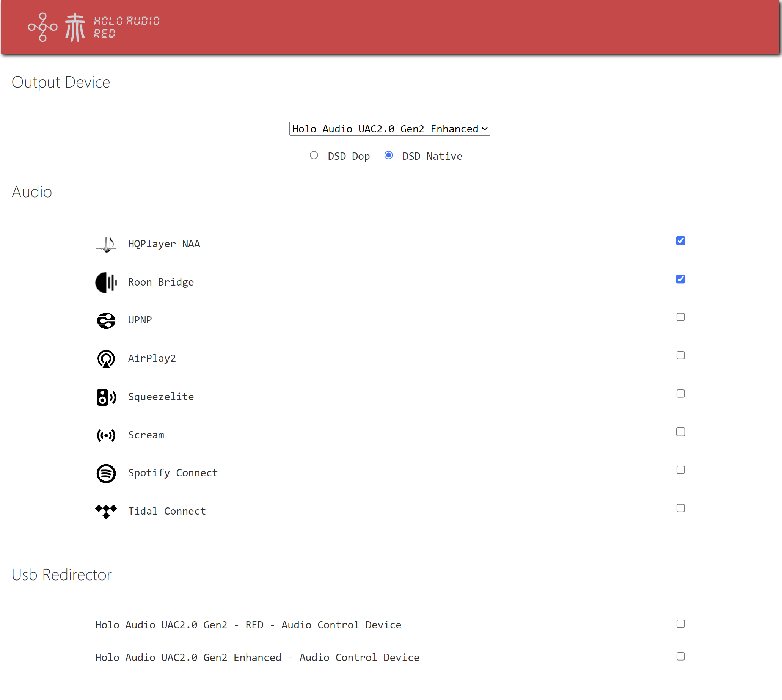The width and height of the screenshot is (782, 700).
Task: Click the Holo Audio molecule logo icon
Action: (43, 27)
